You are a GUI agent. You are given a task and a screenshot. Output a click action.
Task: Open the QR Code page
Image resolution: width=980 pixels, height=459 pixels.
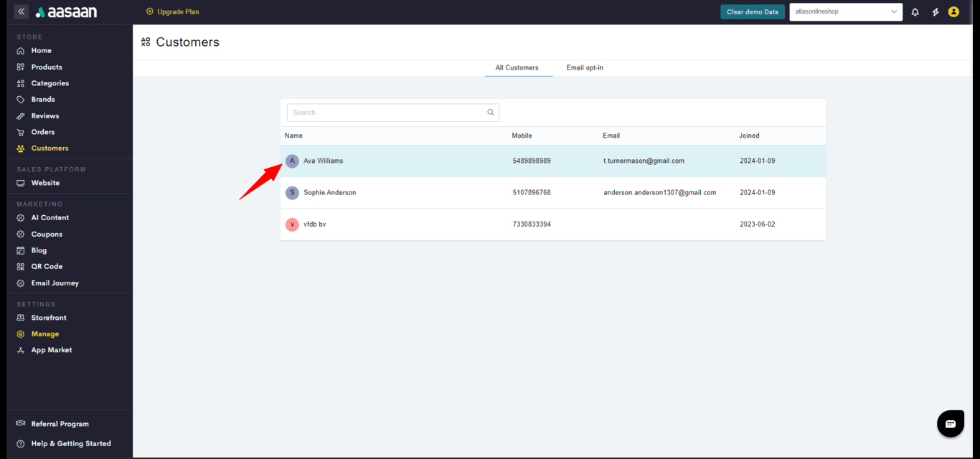47,267
